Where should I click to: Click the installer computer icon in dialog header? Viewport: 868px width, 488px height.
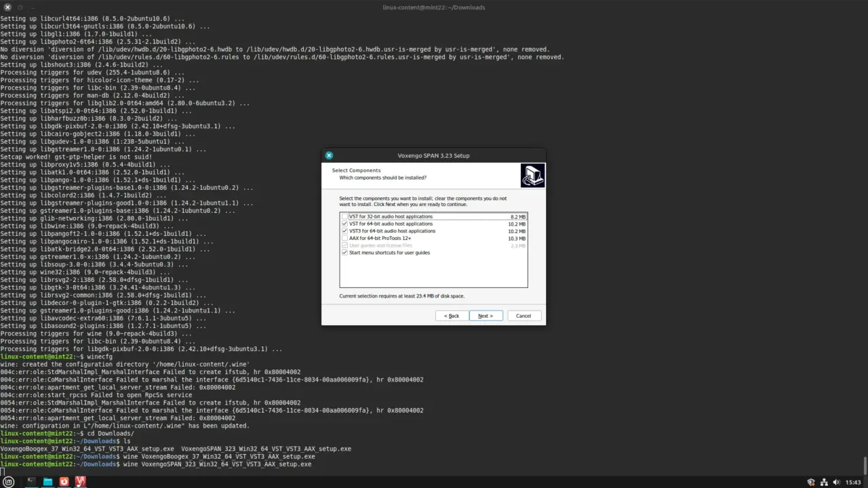pos(532,175)
